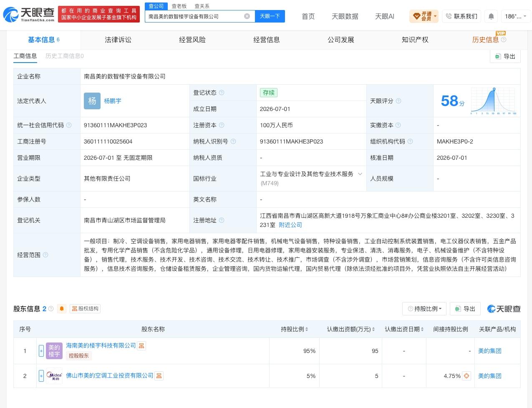The height and width of the screenshot is (408, 532).
Task: Select the 历史工商信息0 sub-tab
Action: pyautogui.click(x=65, y=56)
